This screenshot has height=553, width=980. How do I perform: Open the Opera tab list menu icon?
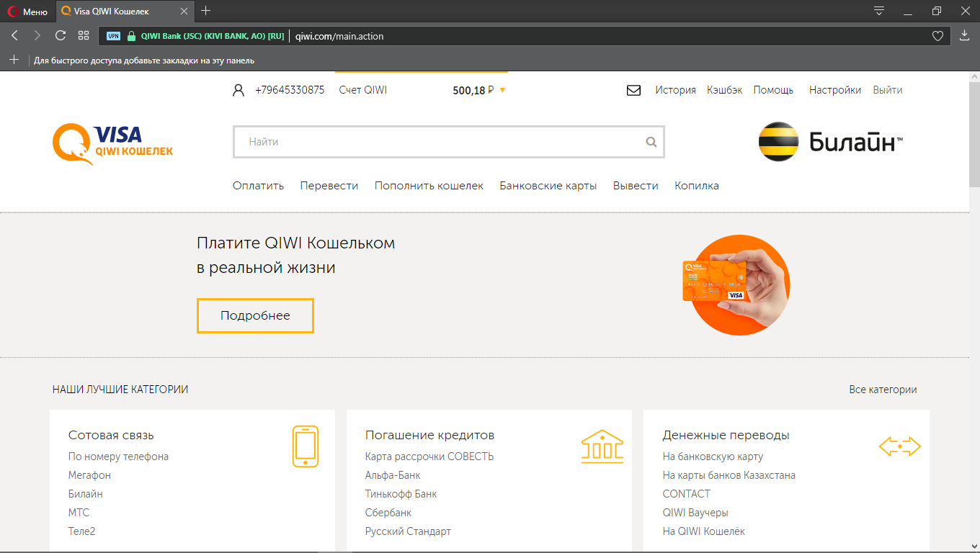click(x=879, y=11)
